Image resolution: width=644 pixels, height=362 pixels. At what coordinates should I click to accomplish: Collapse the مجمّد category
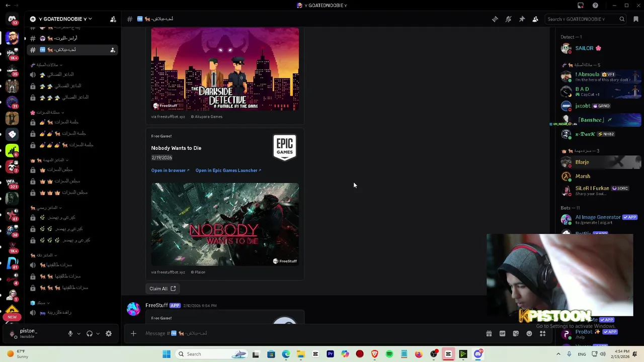(x=40, y=303)
